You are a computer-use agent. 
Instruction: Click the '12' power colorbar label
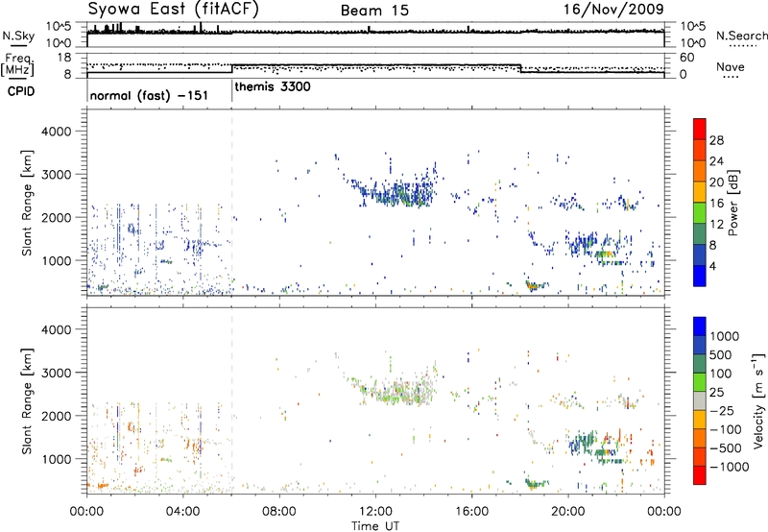point(716,225)
